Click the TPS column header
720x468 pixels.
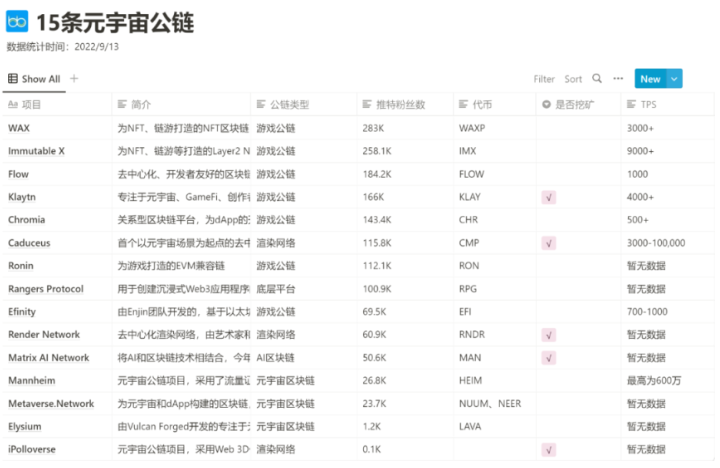[x=668, y=105]
